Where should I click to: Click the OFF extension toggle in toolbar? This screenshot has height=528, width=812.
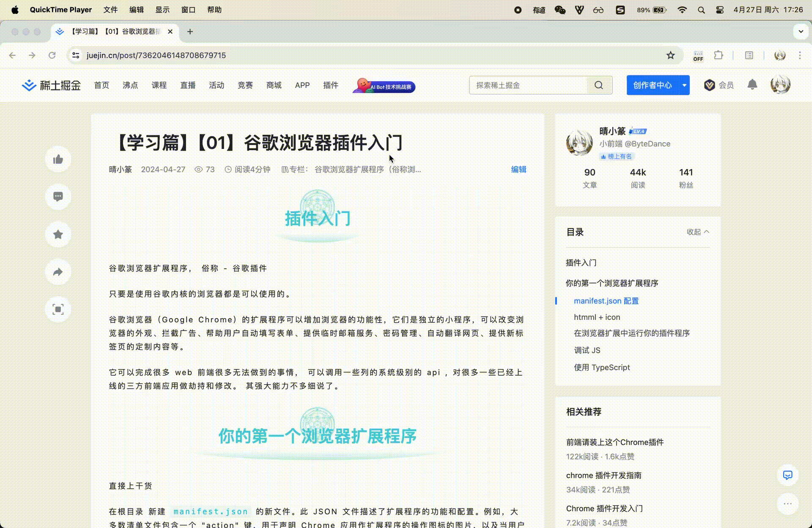point(698,55)
